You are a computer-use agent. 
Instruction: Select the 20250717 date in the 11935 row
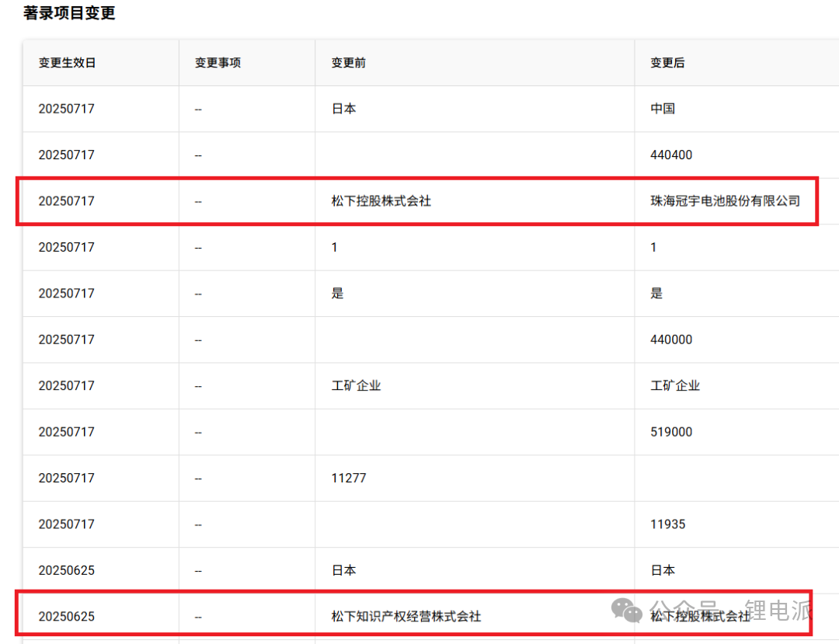(66, 524)
